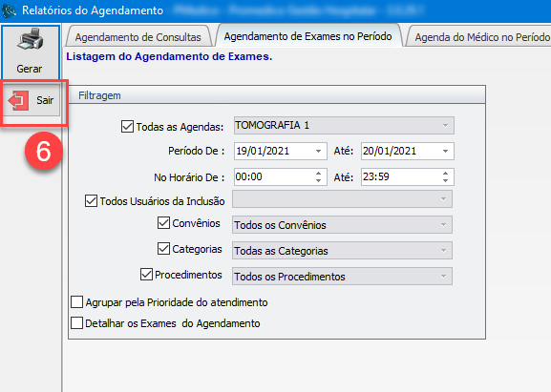Decrease the end time with down arrow
The height and width of the screenshot is (392, 551).
tap(445, 180)
